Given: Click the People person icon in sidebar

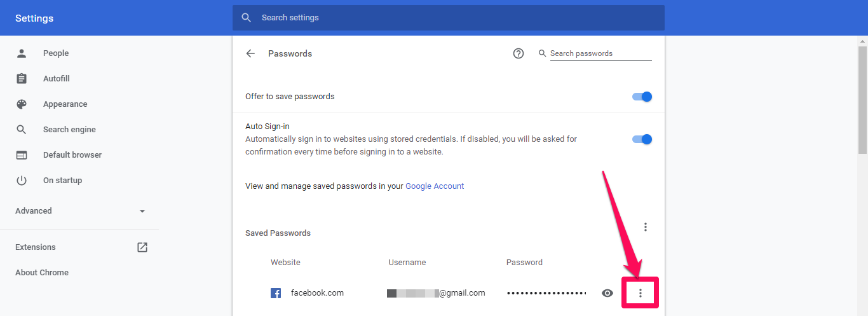Looking at the screenshot, I should [x=22, y=53].
